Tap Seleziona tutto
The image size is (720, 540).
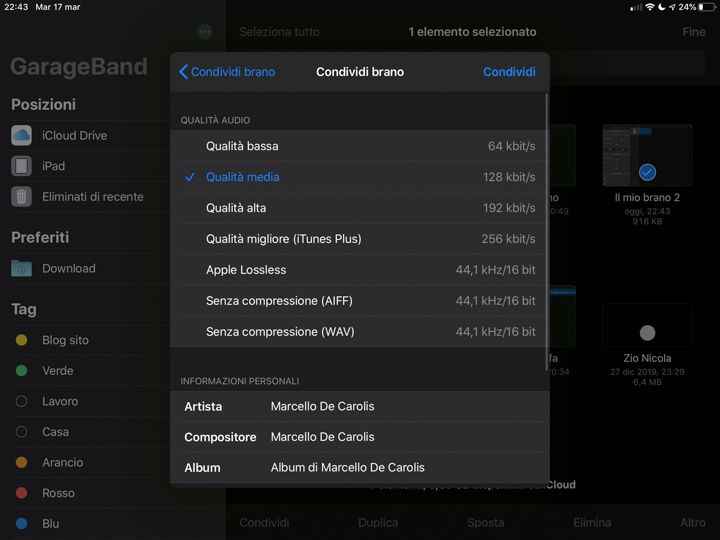279,32
